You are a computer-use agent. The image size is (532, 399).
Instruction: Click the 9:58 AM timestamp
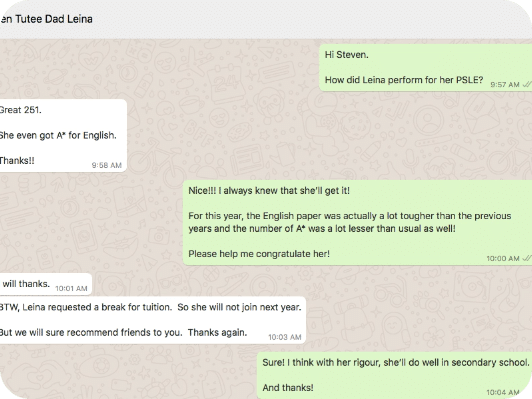click(x=107, y=165)
